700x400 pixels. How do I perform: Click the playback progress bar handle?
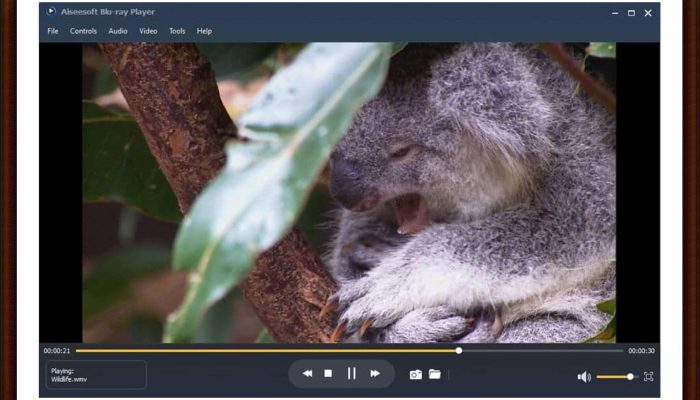(x=459, y=351)
